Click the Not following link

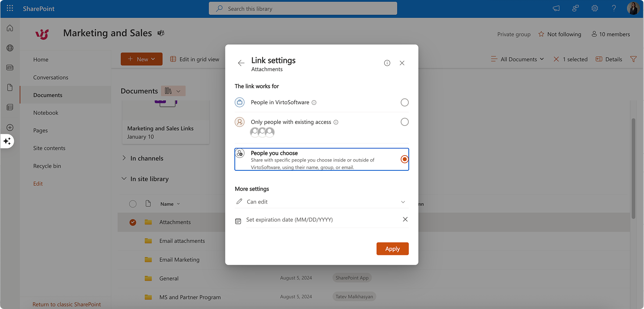point(559,34)
